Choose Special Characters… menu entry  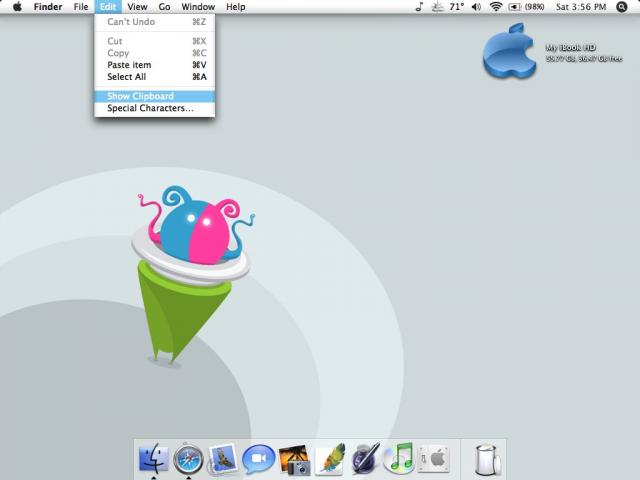pos(155,108)
